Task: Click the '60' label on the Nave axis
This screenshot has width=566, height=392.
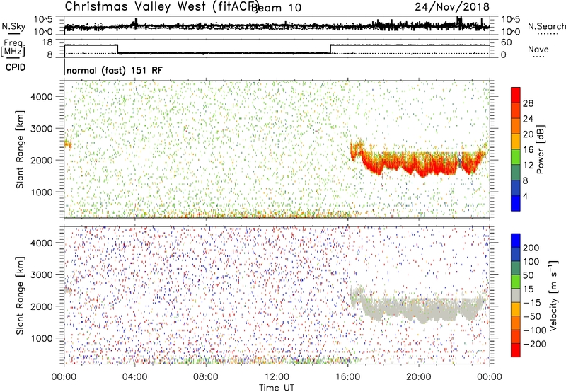Action: [x=507, y=42]
